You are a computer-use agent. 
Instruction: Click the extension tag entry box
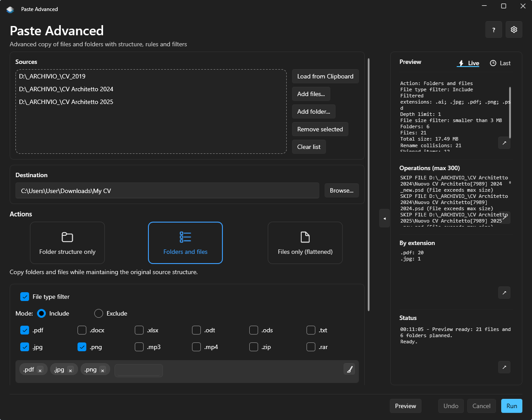click(x=139, y=371)
